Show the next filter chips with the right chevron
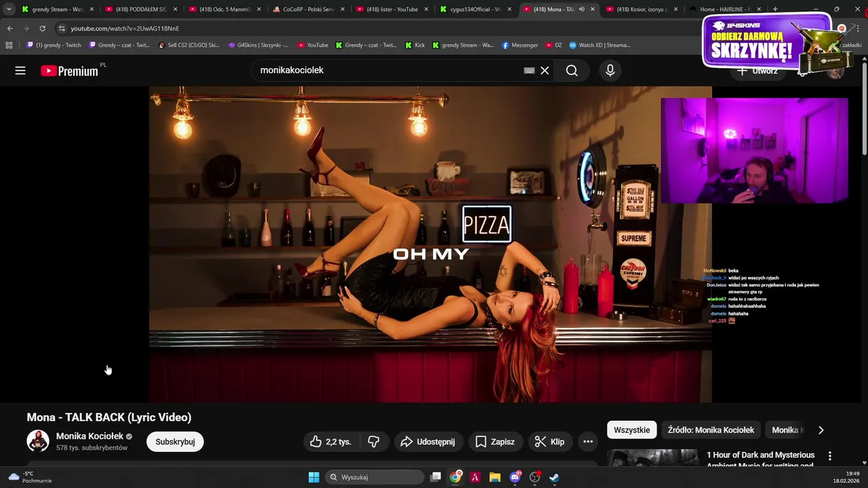This screenshot has height=488, width=868. pyautogui.click(x=821, y=430)
